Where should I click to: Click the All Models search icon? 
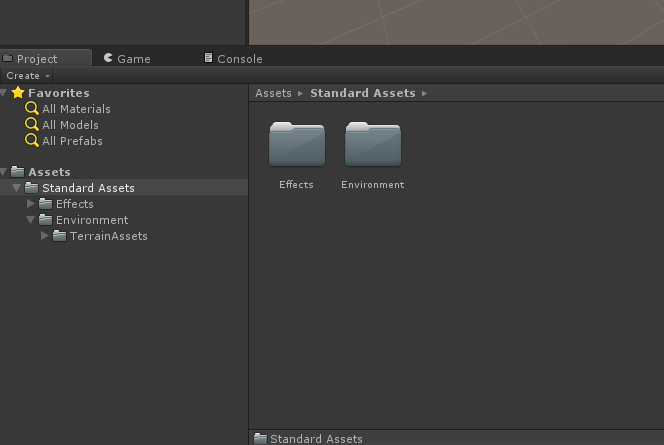pos(32,124)
